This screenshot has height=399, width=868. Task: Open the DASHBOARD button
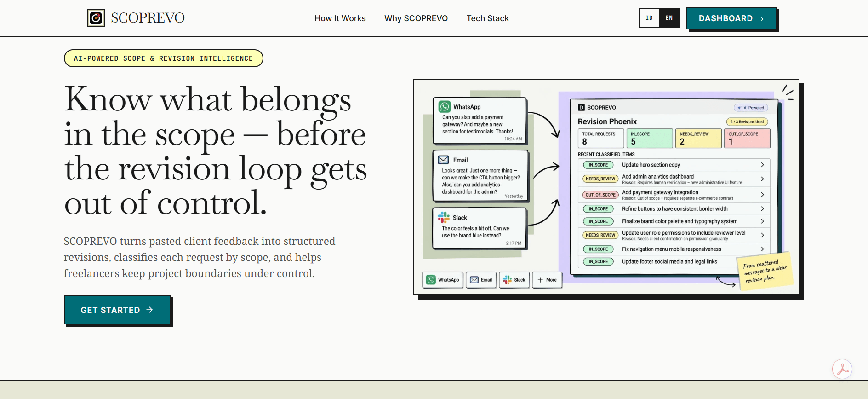(731, 18)
